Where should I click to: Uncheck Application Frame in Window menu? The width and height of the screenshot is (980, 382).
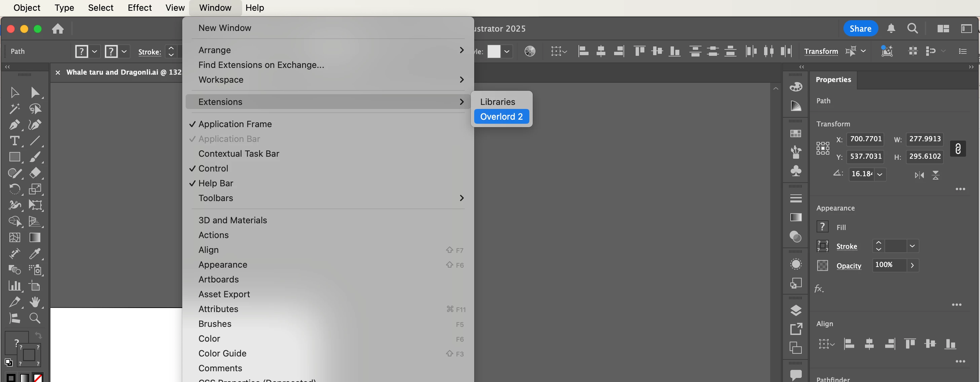click(235, 124)
